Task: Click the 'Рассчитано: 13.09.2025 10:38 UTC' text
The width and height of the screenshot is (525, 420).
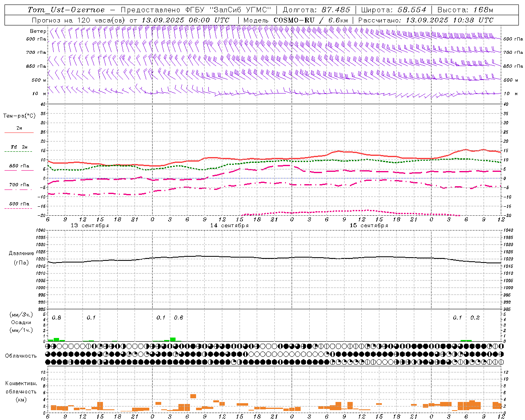Action: 426,20
